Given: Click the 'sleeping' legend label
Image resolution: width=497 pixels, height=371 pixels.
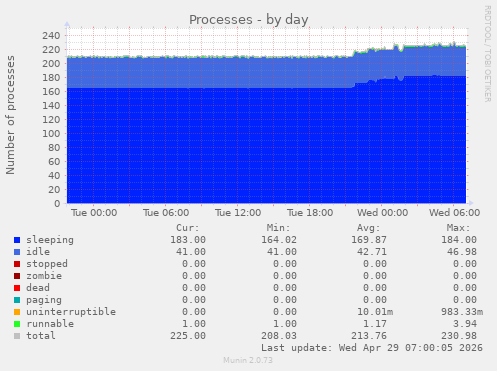Looking at the screenshot, I should coord(50,240).
